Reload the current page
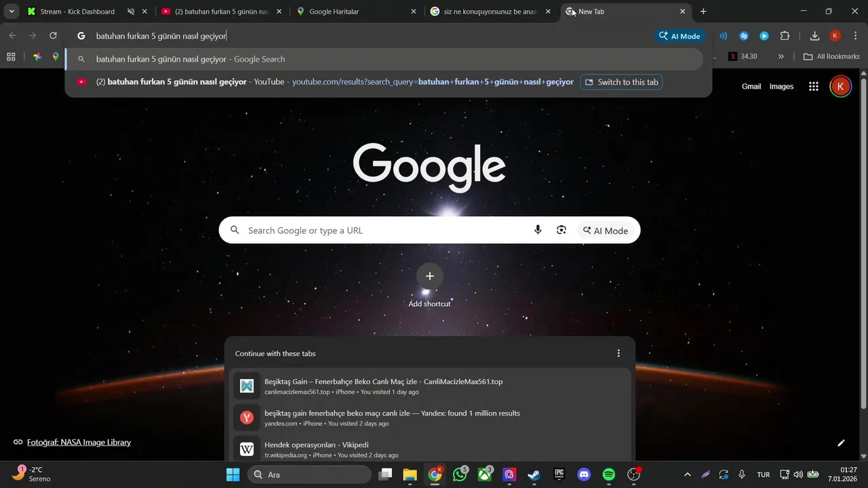Screen dimensions: 868x488 click(53, 35)
